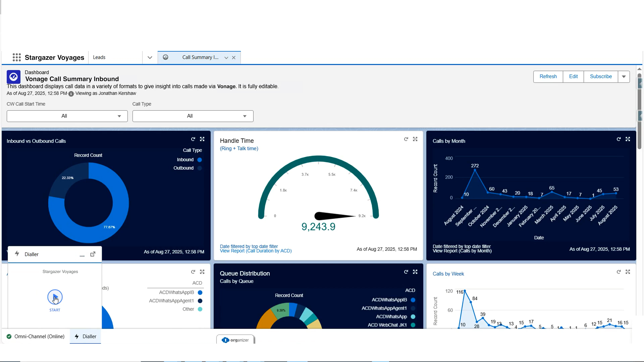644x362 pixels.
Task: Refresh the Inbound vs Outbound Calls chart
Action: [193, 139]
